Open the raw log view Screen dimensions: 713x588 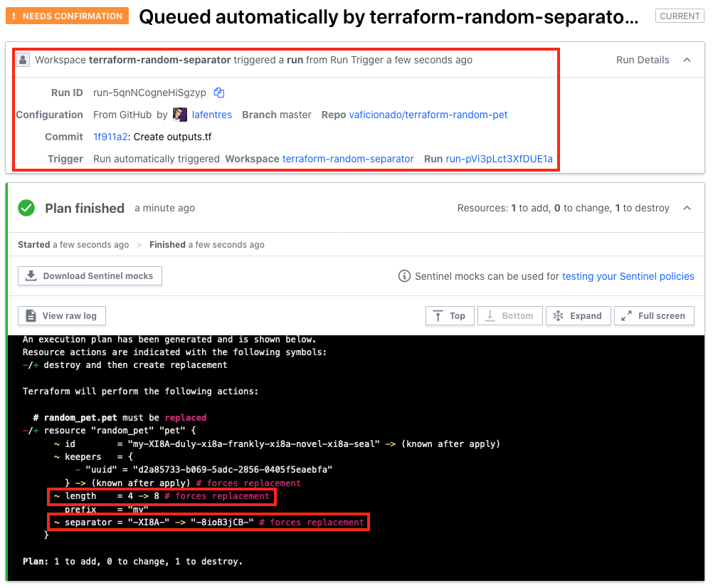click(62, 315)
